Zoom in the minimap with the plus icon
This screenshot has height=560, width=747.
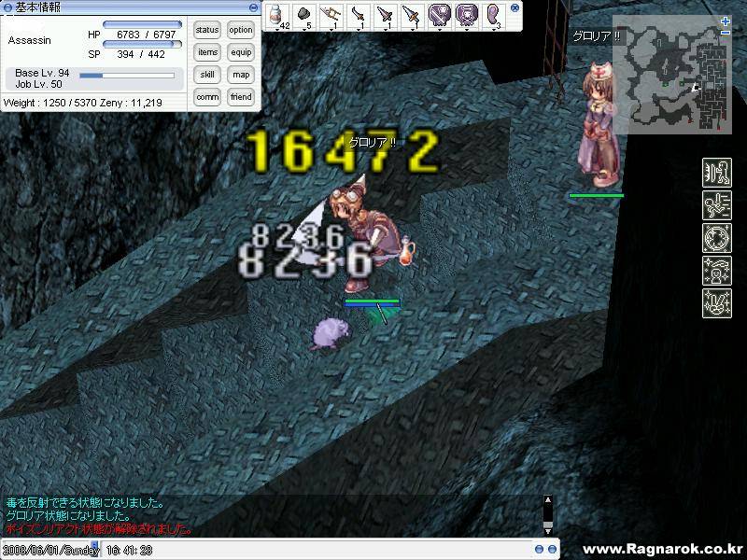coord(726,21)
